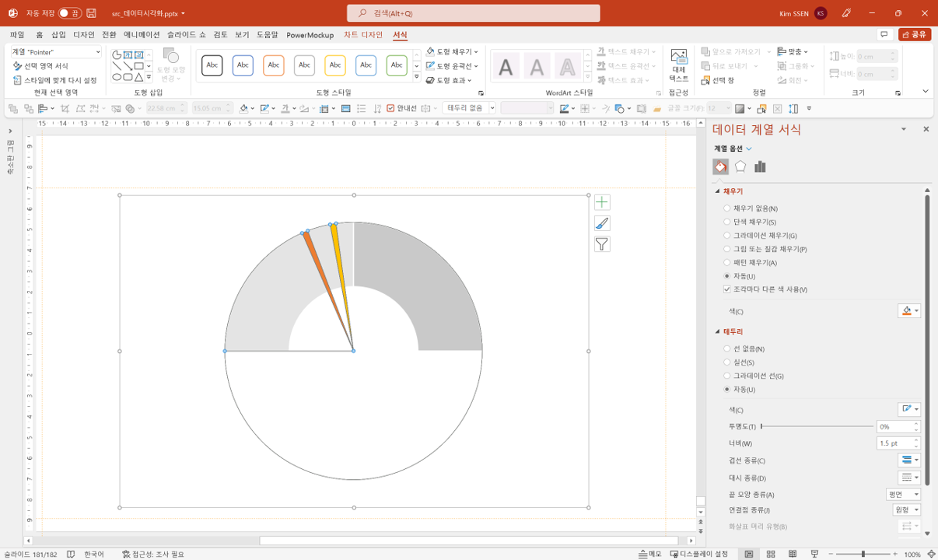The image size is (938, 560).
Task: Open the 도형 채우기 shape fill dropdown
Action: [x=452, y=52]
